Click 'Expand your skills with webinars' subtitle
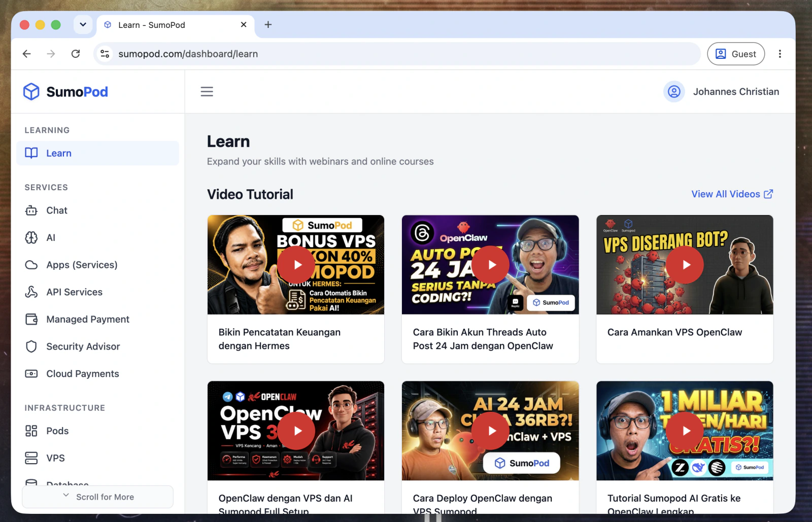The image size is (812, 522). click(320, 161)
